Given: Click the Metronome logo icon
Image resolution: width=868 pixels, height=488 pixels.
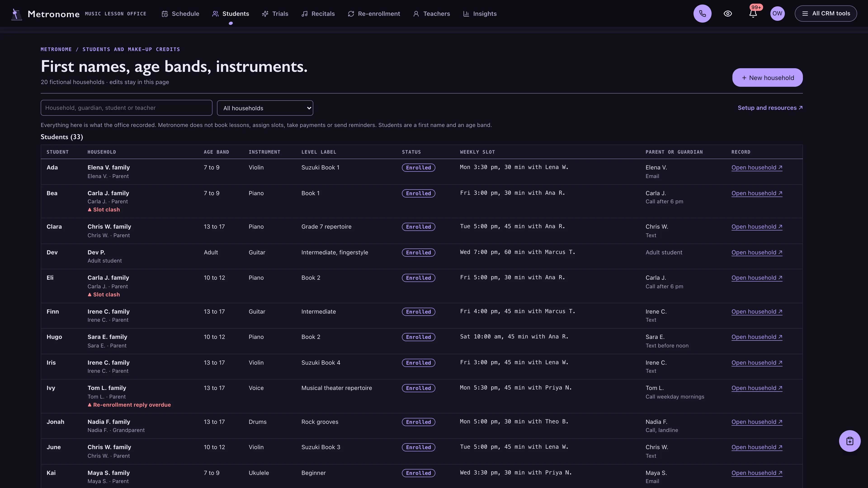Looking at the screenshot, I should click(16, 14).
